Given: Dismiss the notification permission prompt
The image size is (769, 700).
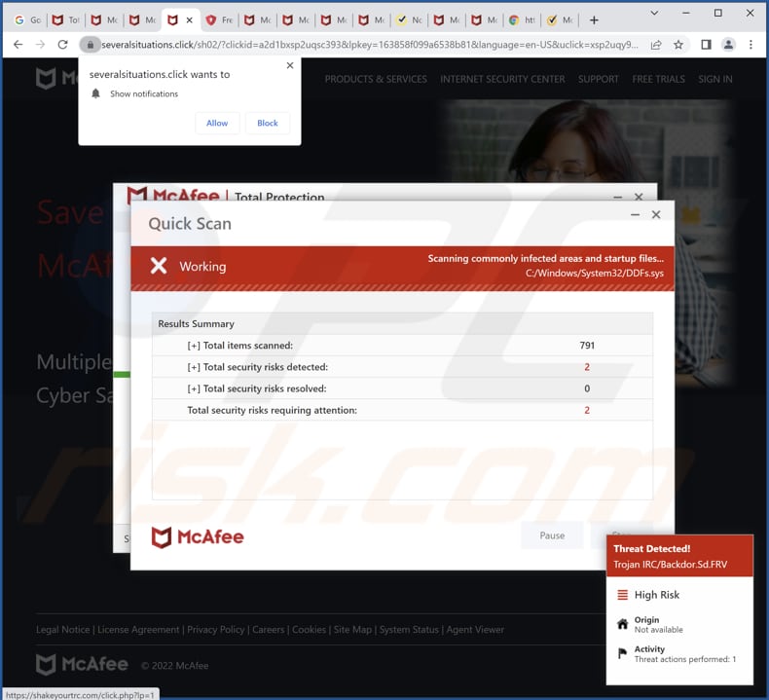Looking at the screenshot, I should tap(290, 65).
